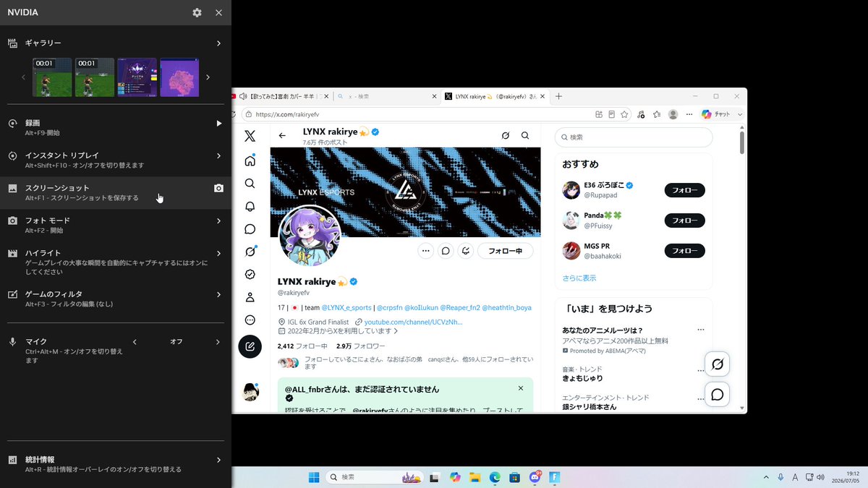Viewport: 868px width, 488px height.
Task: Switch マイク setting with right chevron
Action: (x=218, y=342)
